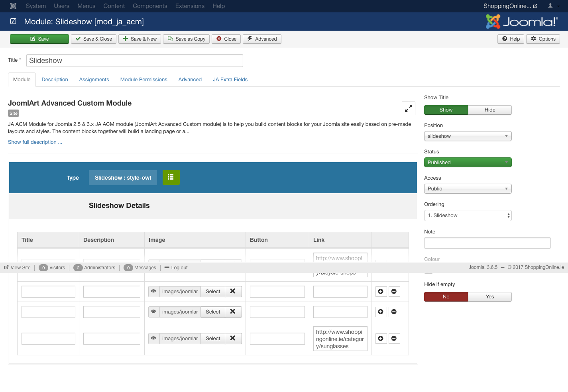Click Save & New
This screenshot has width=568, height=392.
point(140,39)
